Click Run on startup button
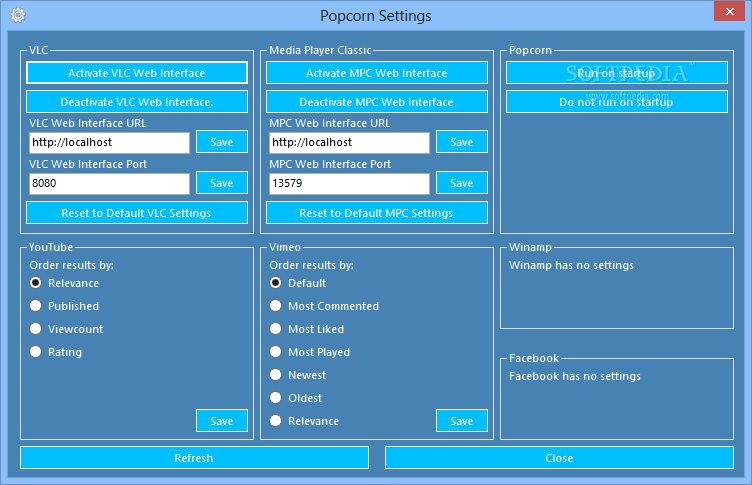 pos(617,73)
